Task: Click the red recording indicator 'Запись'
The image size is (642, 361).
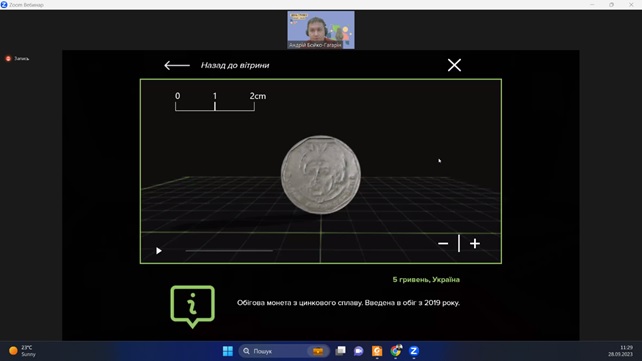Action: tap(17, 59)
